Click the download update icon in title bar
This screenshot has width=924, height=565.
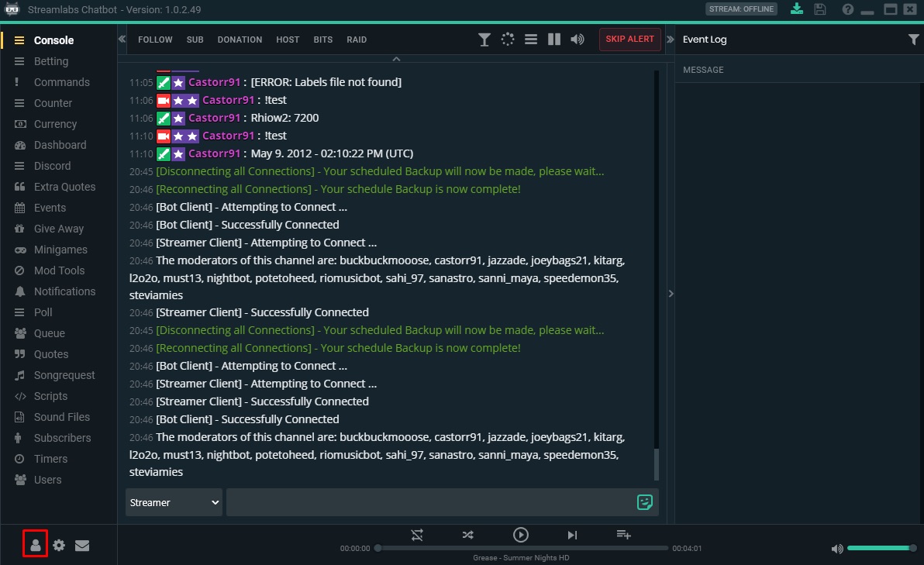pos(797,9)
